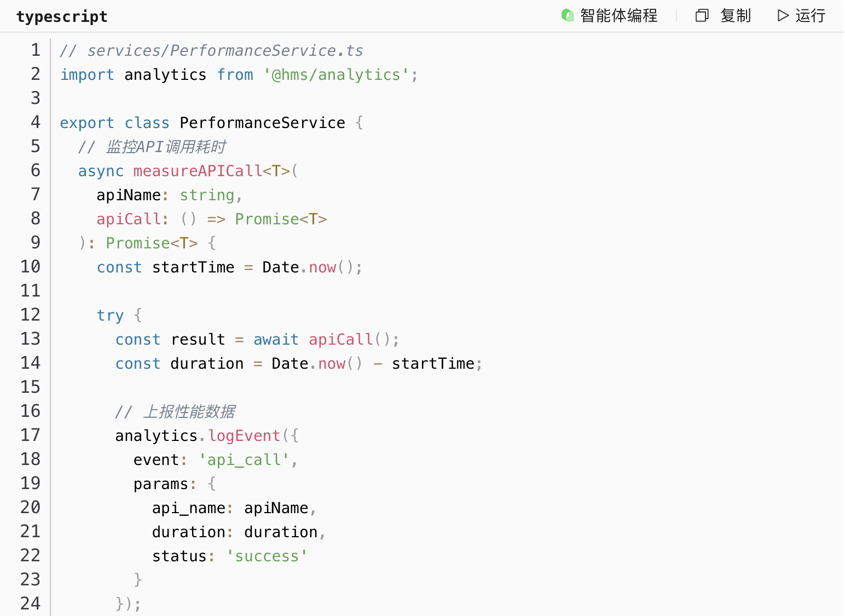Click line number 12 beside try

tap(31, 315)
